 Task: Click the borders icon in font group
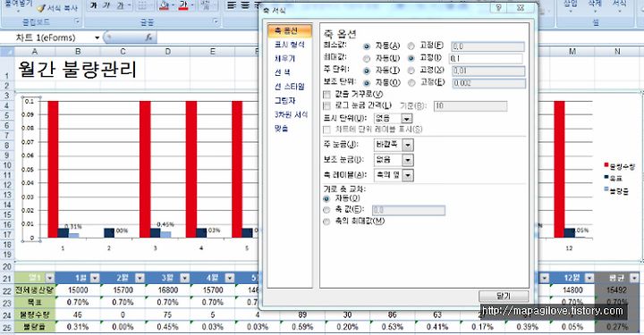[x=141, y=5]
